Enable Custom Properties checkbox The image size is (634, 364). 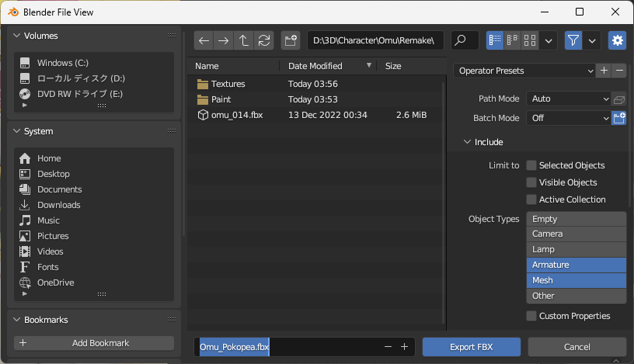531,316
